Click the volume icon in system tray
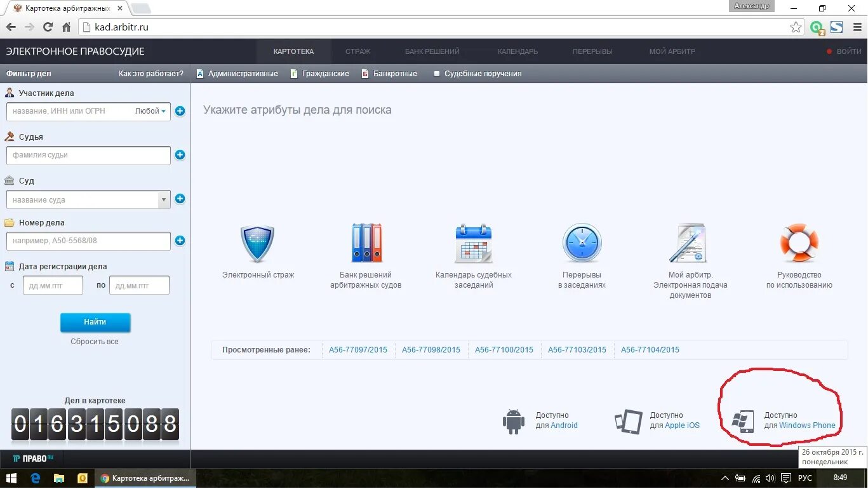 pos(770,478)
